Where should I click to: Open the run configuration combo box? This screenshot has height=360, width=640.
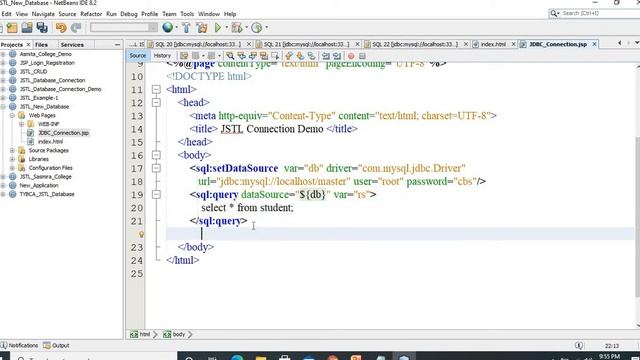click(124, 27)
